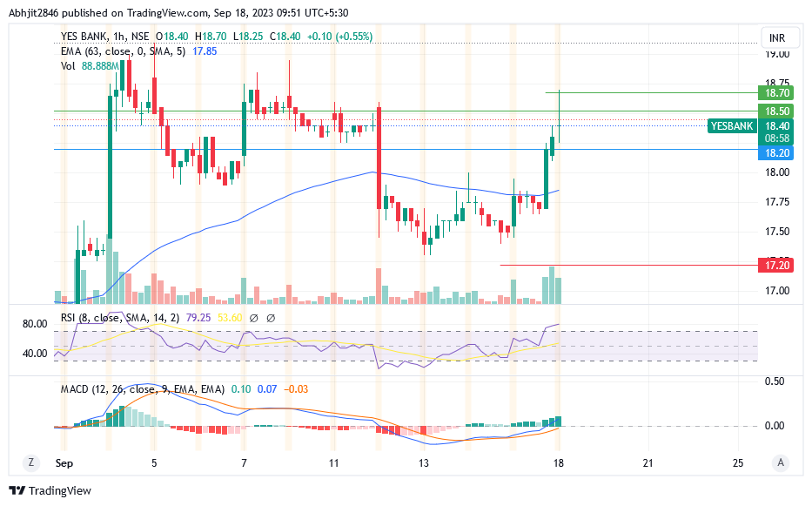Image resolution: width=812 pixels, height=506 pixels.
Task: Click the L18.25 low value
Action: click(248, 37)
